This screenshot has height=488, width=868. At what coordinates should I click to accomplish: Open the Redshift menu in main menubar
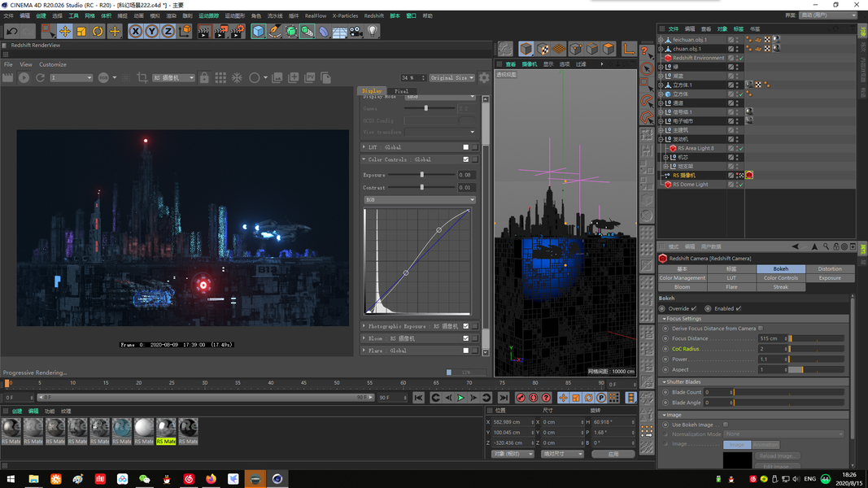point(373,16)
